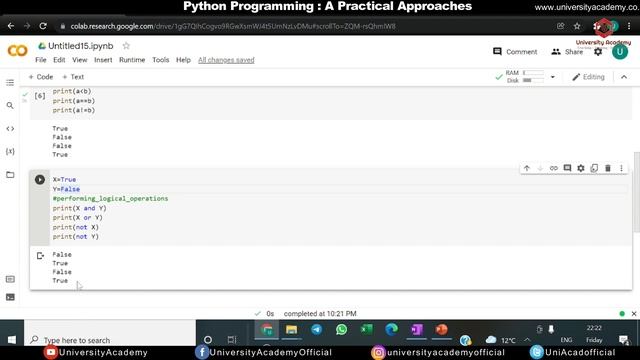Rename the Untitled15.ipynb title
The image size is (640, 360).
tap(80, 46)
